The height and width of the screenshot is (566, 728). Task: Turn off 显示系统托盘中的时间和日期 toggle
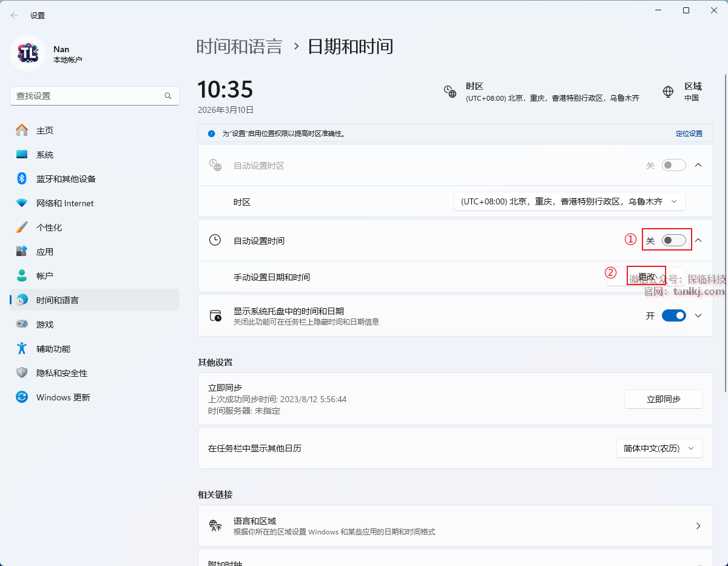673,315
